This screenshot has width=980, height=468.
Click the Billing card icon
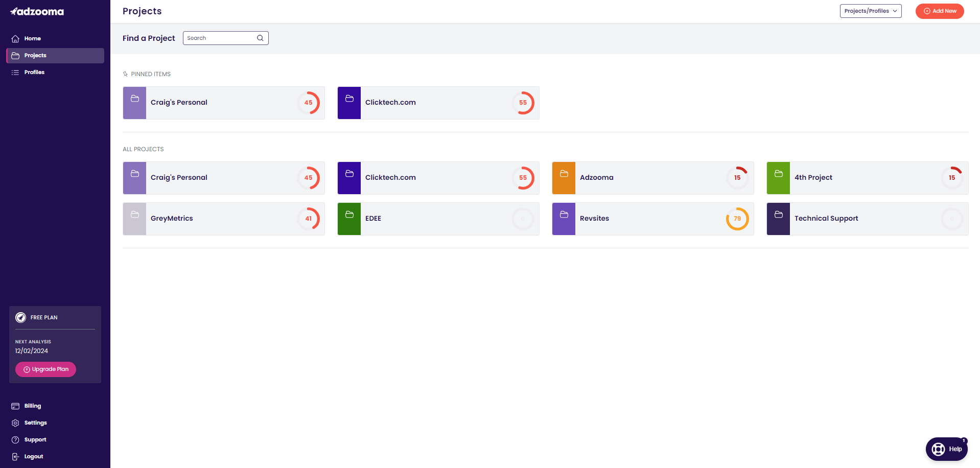pos(15,406)
